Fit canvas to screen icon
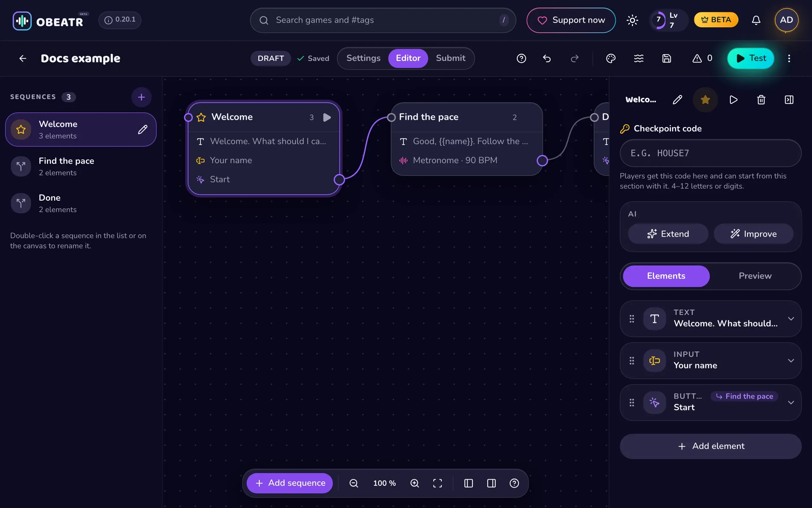 click(x=437, y=483)
